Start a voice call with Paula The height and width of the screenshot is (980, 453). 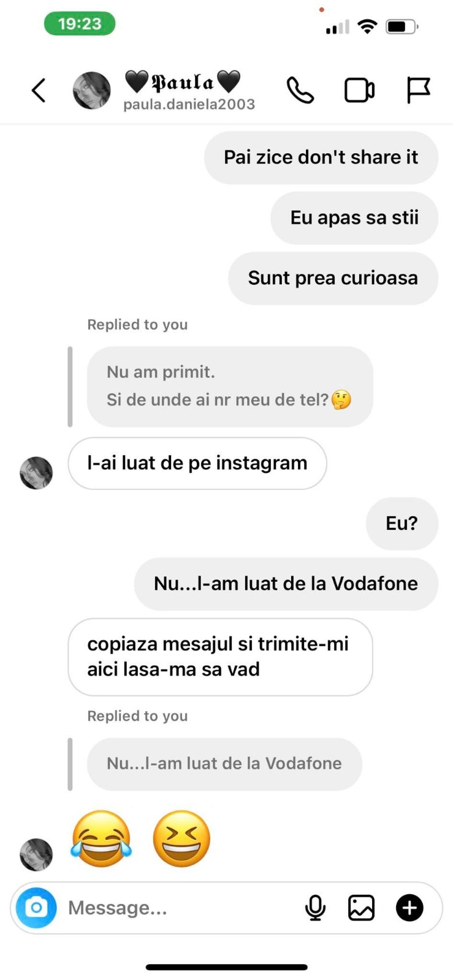[300, 91]
